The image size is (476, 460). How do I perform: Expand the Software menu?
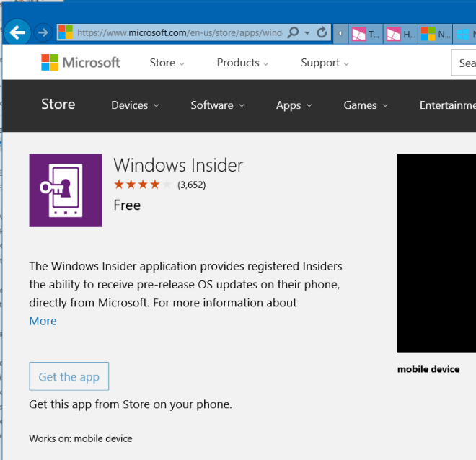click(217, 105)
